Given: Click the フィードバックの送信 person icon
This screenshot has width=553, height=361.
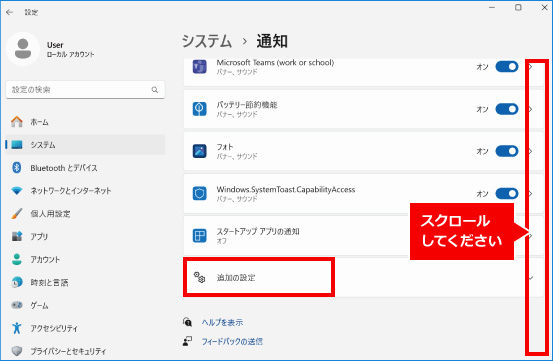Looking at the screenshot, I should (x=188, y=341).
